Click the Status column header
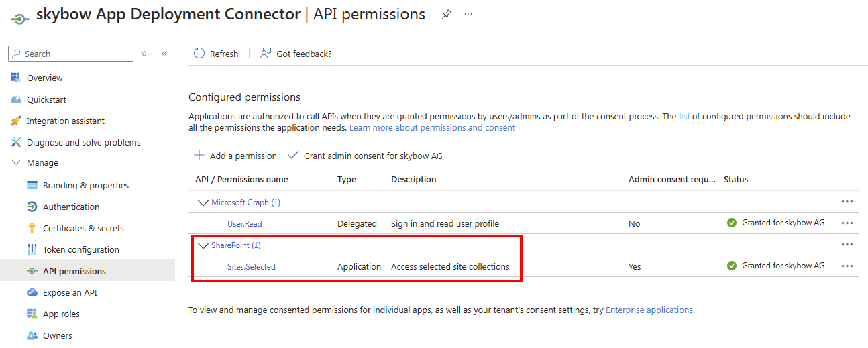Image resolution: width=868 pixels, height=348 pixels. [736, 180]
